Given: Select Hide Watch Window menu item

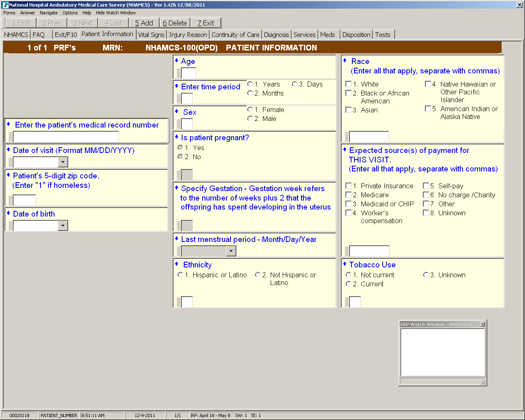Looking at the screenshot, I should tap(116, 13).
